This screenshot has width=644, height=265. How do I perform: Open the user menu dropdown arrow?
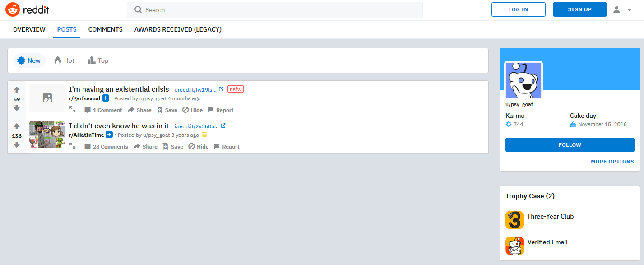[630, 10]
